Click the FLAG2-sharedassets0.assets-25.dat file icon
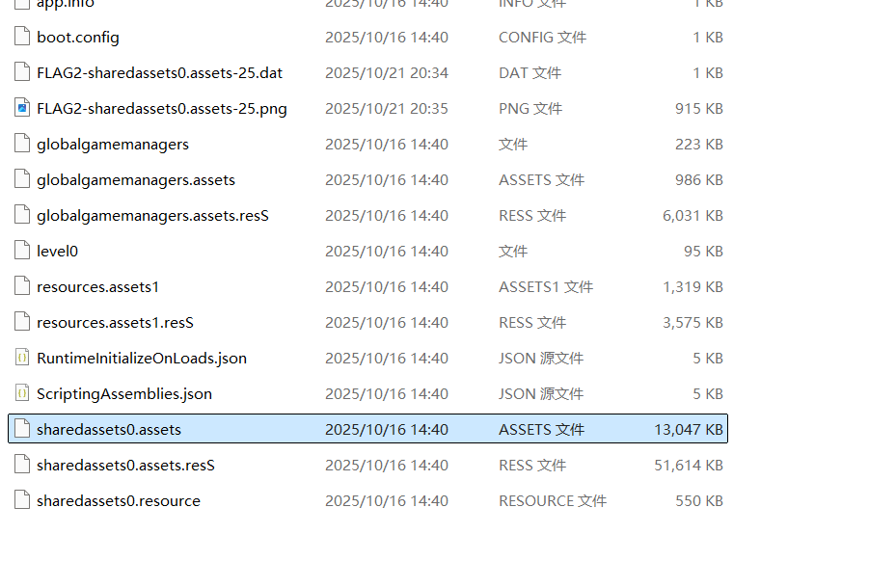 (x=22, y=72)
